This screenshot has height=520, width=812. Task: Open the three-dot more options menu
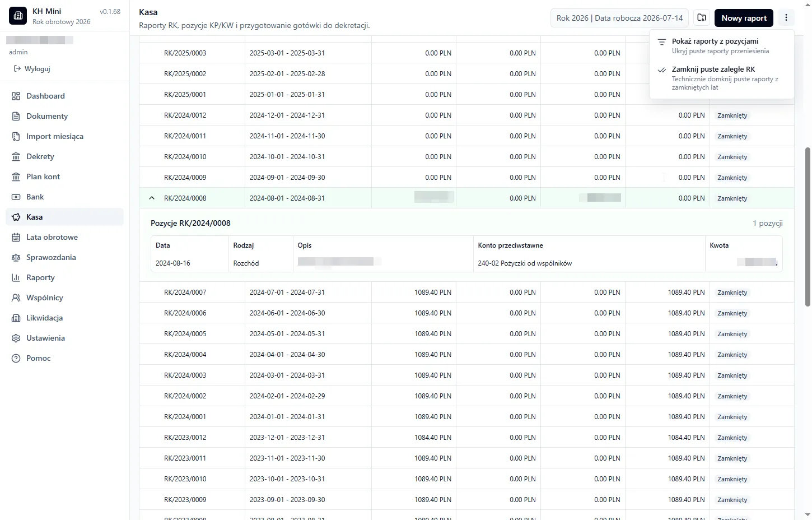[x=786, y=18]
